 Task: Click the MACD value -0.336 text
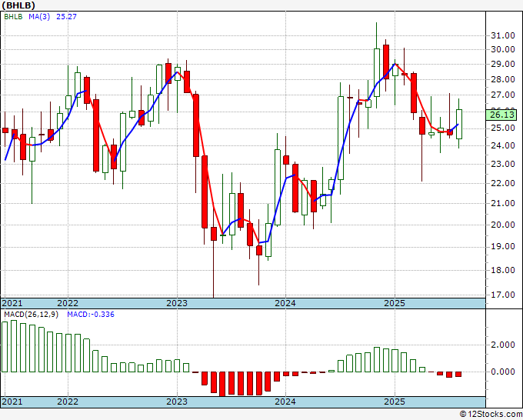(x=91, y=315)
